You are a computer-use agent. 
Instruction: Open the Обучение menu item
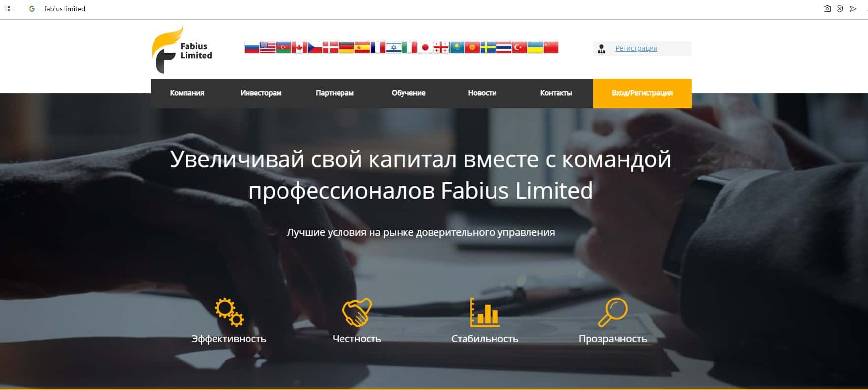[408, 93]
